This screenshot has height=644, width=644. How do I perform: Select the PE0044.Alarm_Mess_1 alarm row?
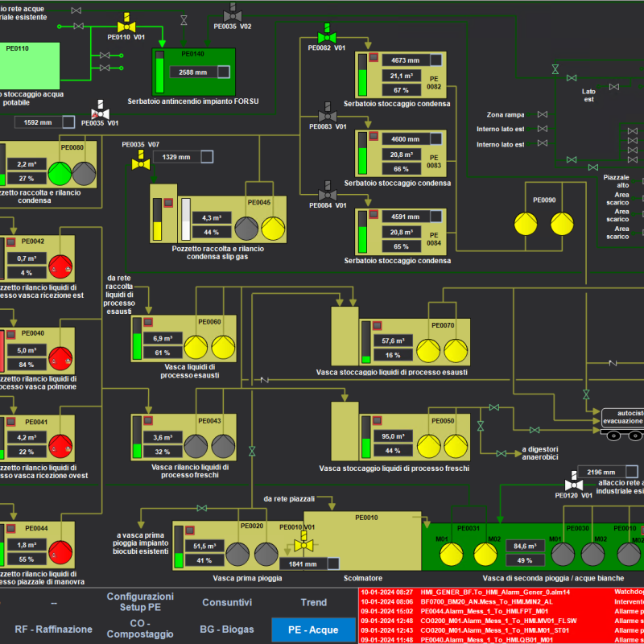coord(502,611)
